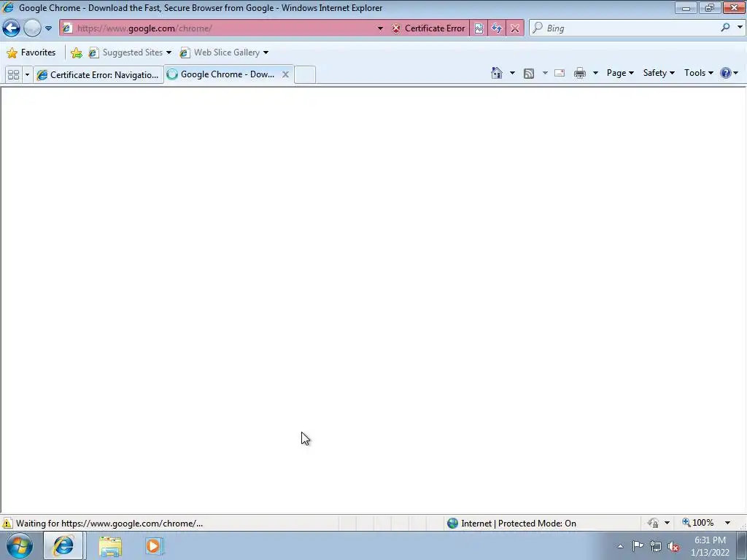Click the Home page icon
This screenshot has height=560, width=747.
[x=497, y=73]
